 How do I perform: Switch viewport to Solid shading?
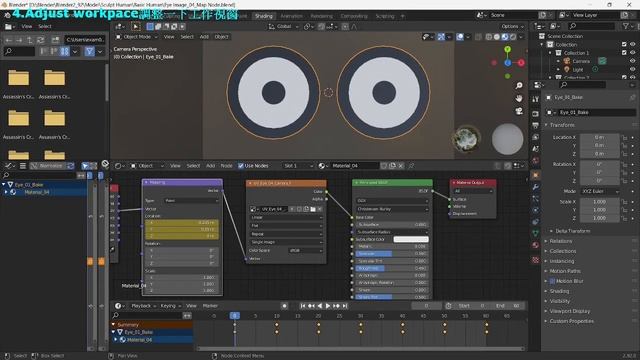tap(497, 37)
